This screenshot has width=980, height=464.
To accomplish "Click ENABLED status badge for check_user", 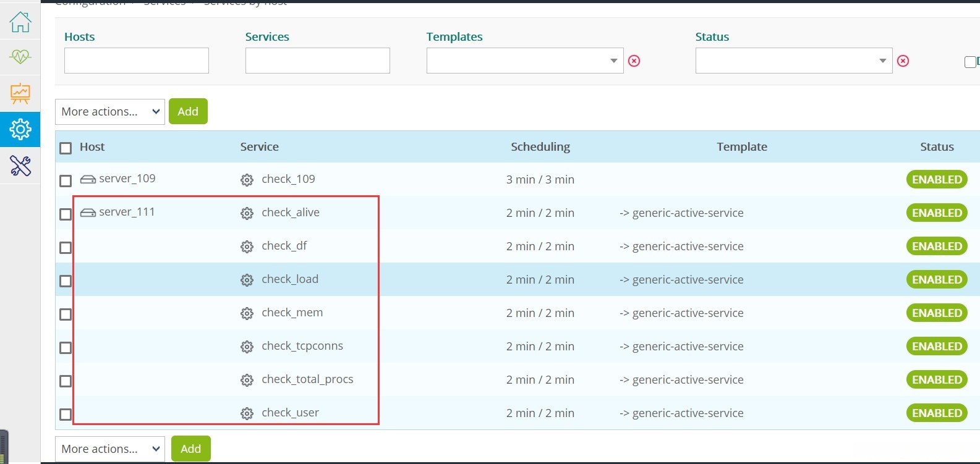I will [x=937, y=413].
